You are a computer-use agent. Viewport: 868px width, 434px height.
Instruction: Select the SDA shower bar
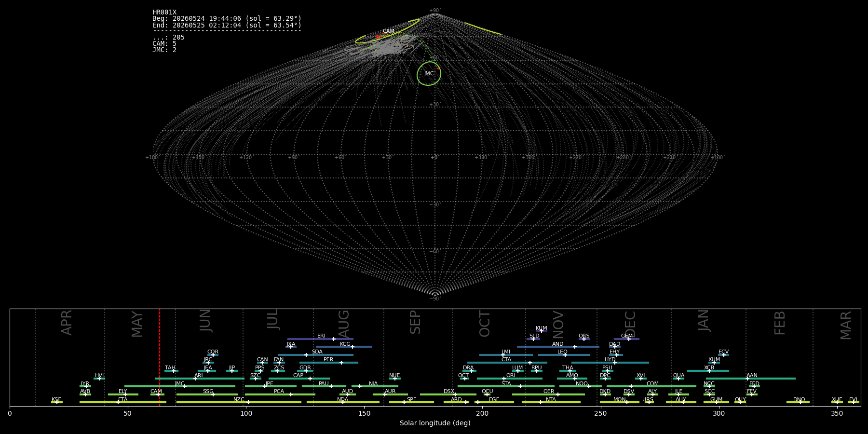click(x=316, y=355)
